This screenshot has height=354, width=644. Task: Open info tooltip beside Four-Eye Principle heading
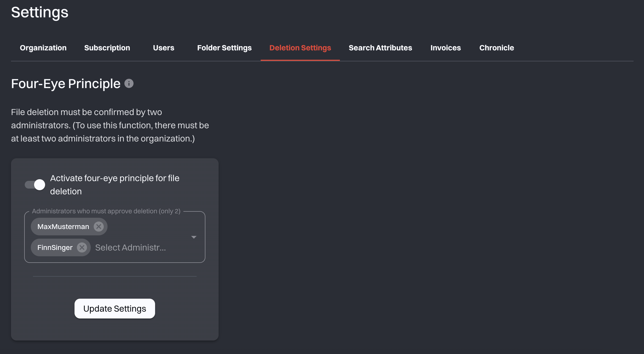point(129,83)
